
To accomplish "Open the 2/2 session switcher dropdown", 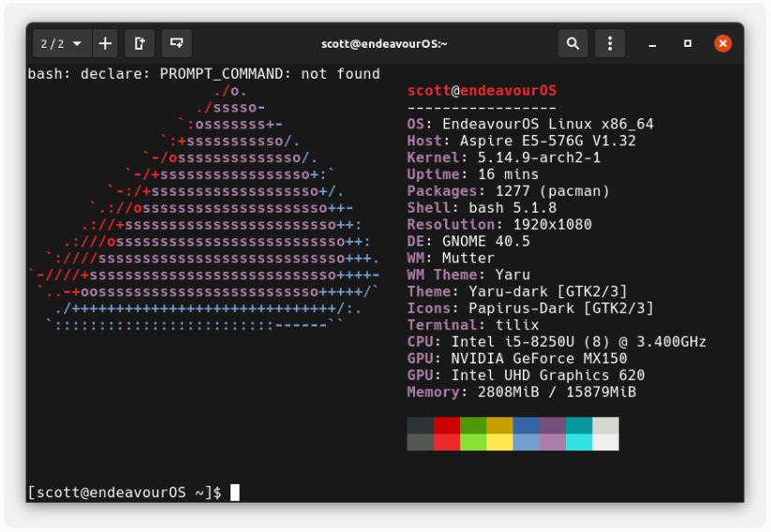I will coord(62,44).
